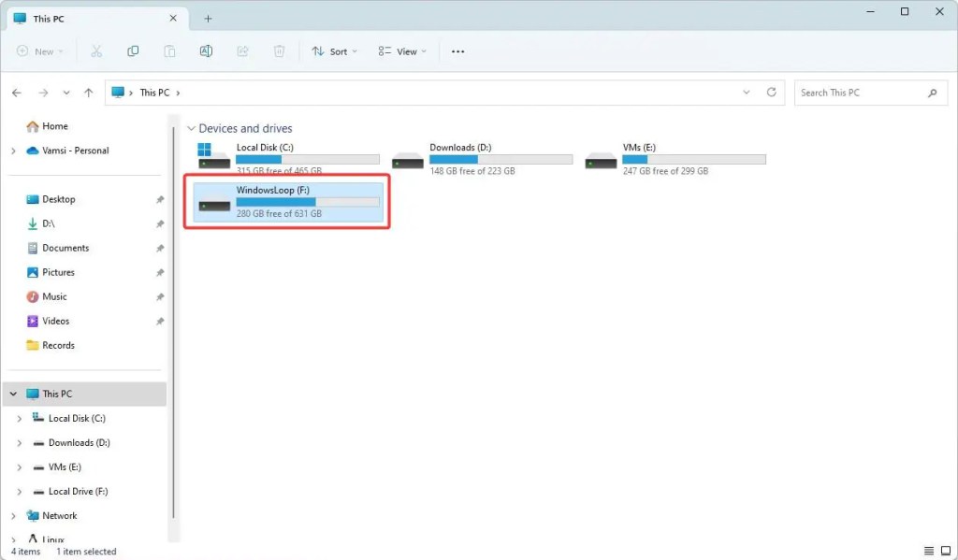Viewport: 958px width, 560px height.
Task: Open Documents in quick access
Action: tap(58, 248)
